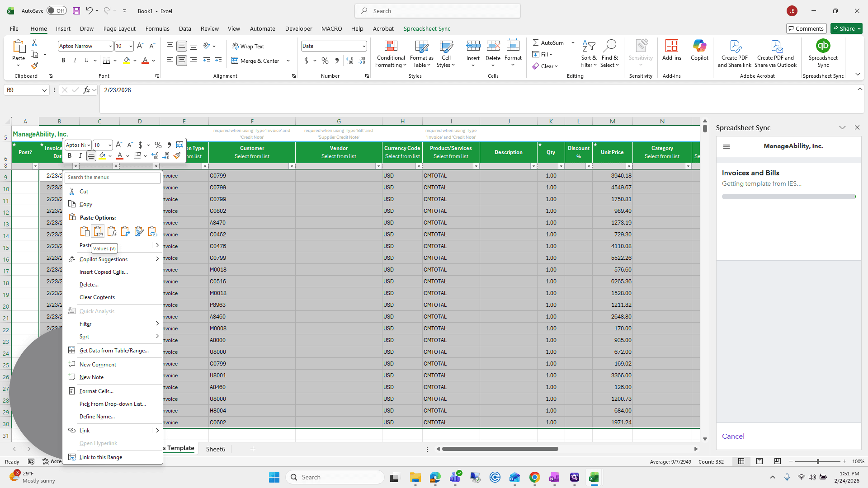
Task: Switch to the Sheet6 worksheet tab
Action: 216,449
